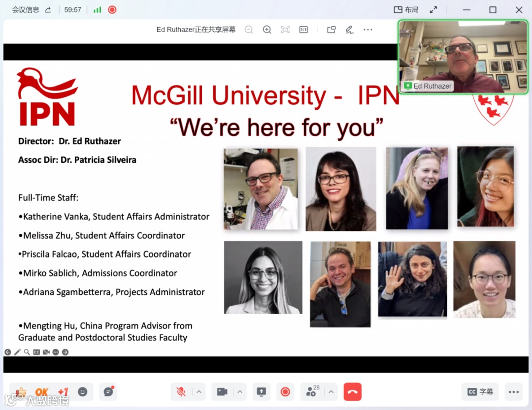Open the layout (布局) options
532x410 pixels.
406,10
